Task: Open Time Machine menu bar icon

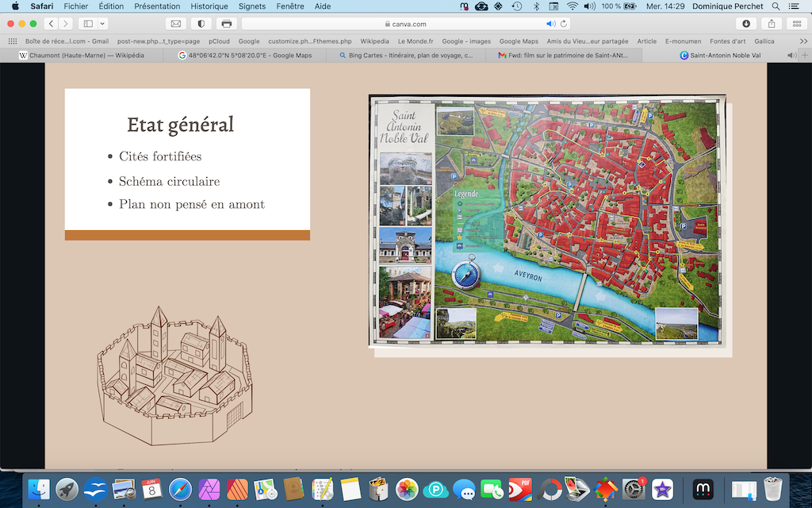Action: 517,6
